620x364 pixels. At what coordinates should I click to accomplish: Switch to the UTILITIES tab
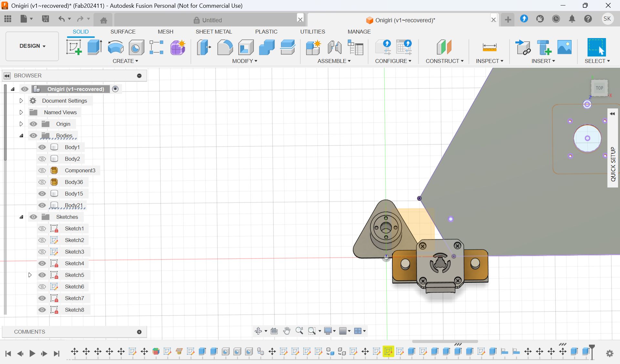(x=313, y=32)
